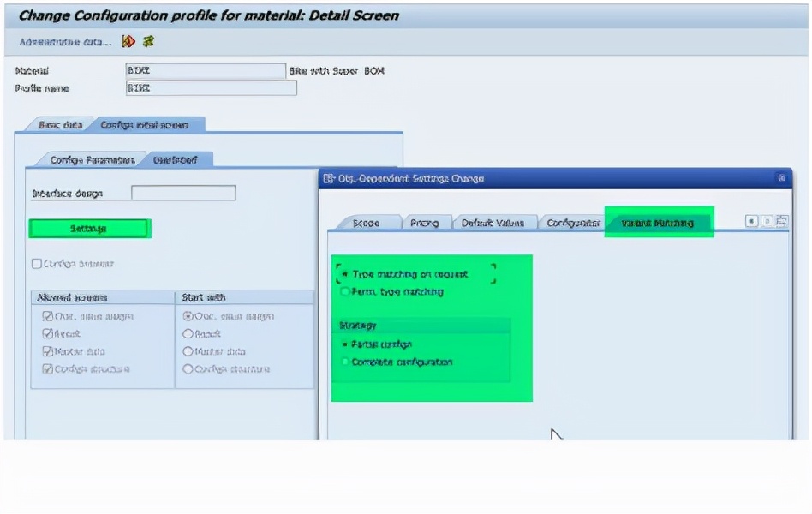Image resolution: width=812 pixels, height=514 pixels.
Task: Enable the Configuration browser checkbox
Action: pyautogui.click(x=37, y=264)
